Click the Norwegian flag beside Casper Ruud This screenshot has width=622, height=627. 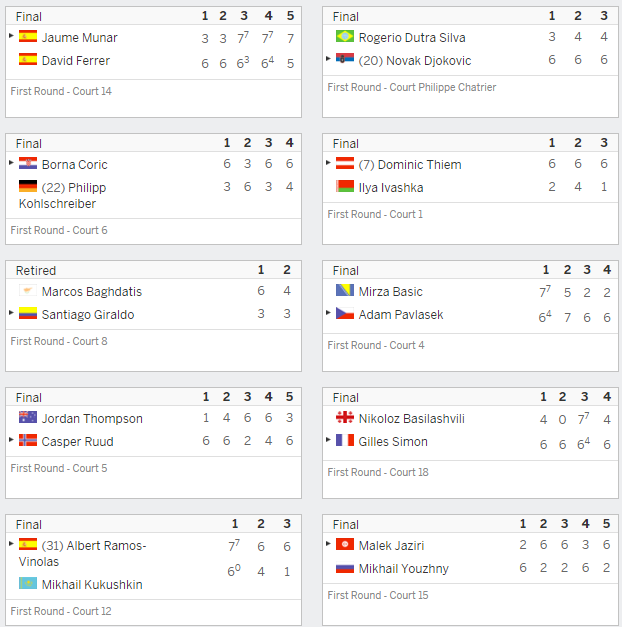coord(28,440)
